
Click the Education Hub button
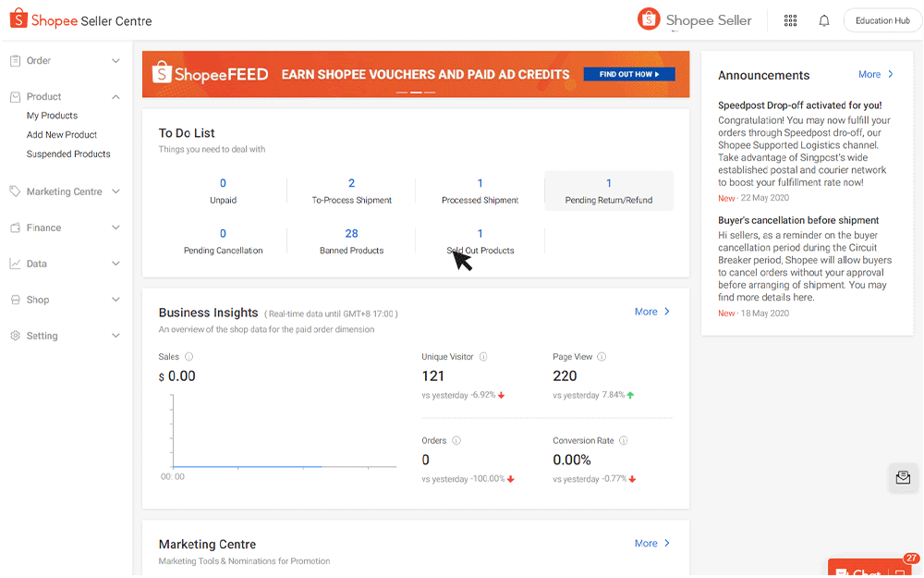pyautogui.click(x=882, y=20)
